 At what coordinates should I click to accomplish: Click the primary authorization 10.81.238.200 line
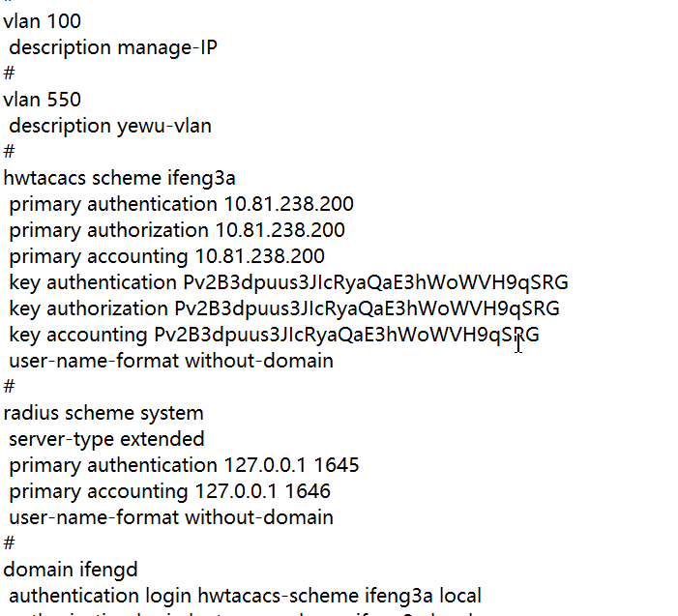pyautogui.click(x=177, y=230)
